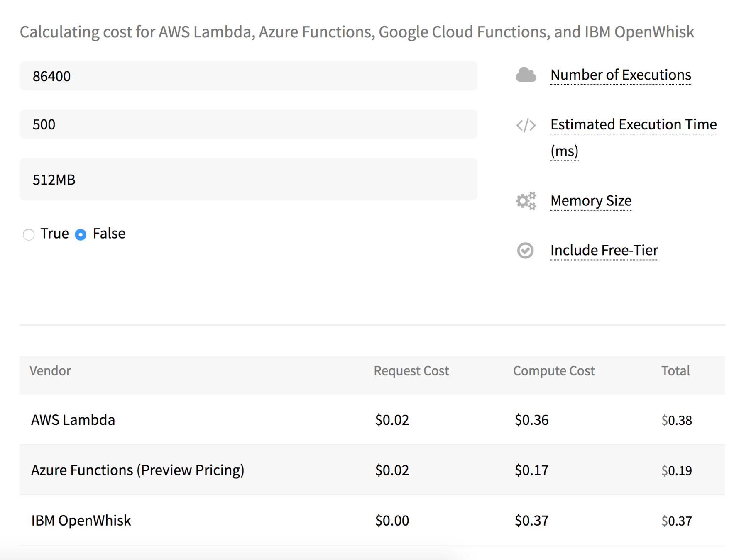The image size is (756, 560).
Task: Click the gears icon for Memory Size
Action: (x=526, y=201)
